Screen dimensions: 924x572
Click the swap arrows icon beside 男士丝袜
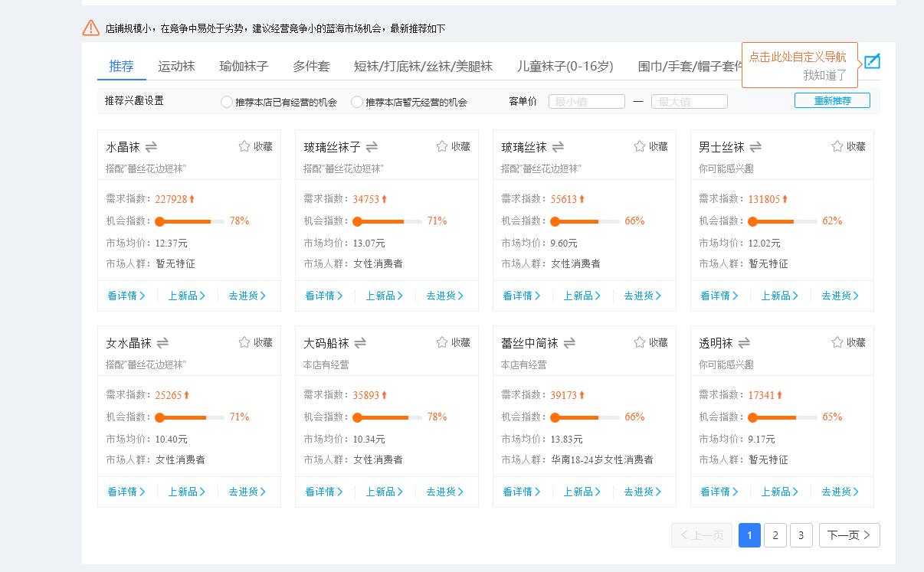coord(757,146)
